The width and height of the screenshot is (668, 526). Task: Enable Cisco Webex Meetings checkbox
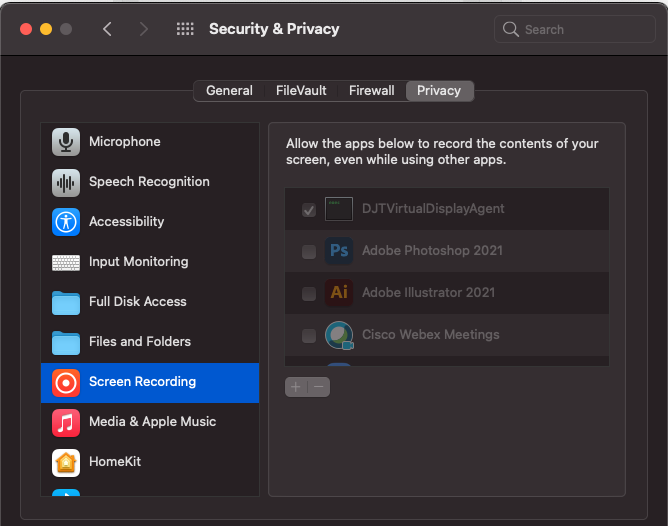(x=309, y=336)
